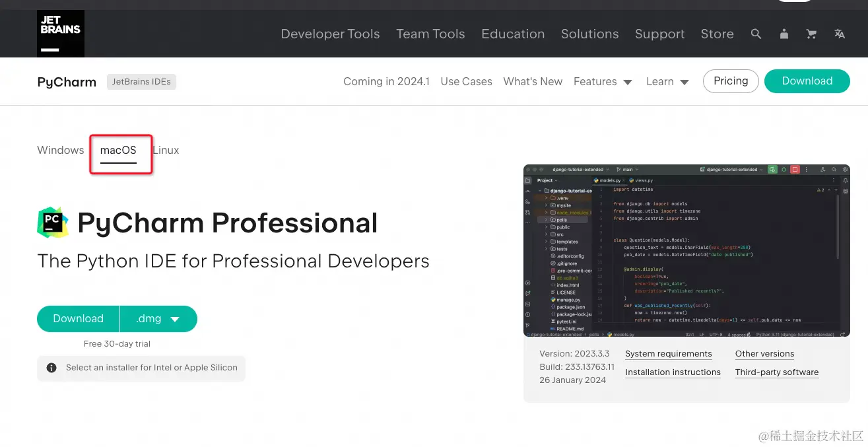
Task: Select the macOS platform tab
Action: (x=118, y=151)
